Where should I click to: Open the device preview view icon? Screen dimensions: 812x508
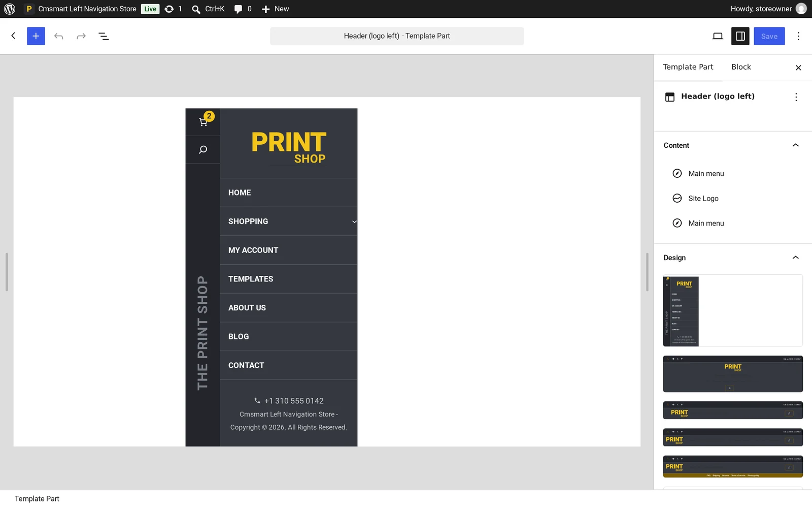click(x=718, y=36)
